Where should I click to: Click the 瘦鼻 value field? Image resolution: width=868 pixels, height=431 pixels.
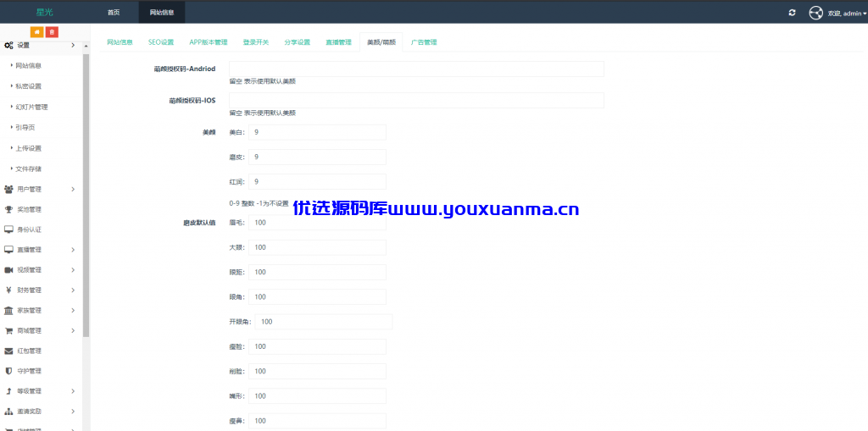(x=317, y=421)
